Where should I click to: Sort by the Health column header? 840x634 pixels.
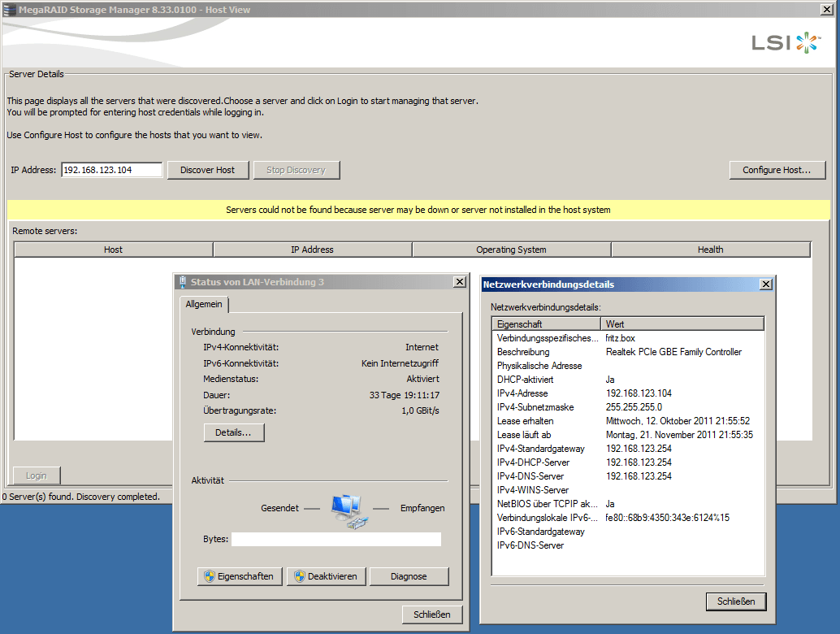[x=710, y=250]
